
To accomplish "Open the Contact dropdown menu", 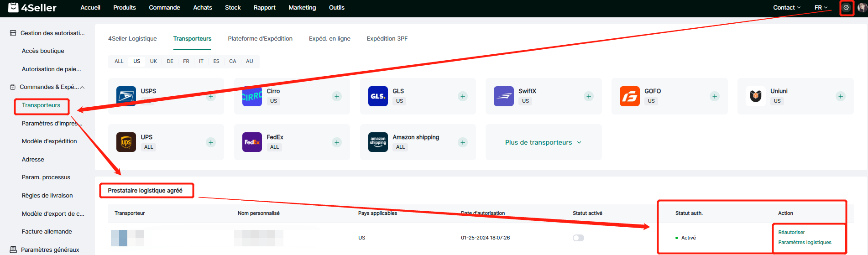I will [x=786, y=8].
